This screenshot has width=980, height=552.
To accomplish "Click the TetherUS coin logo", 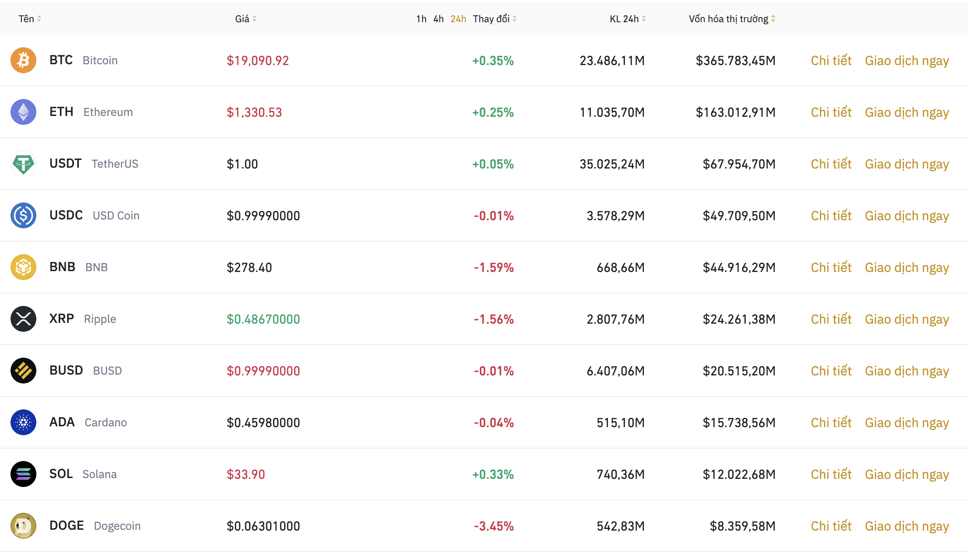I will [x=23, y=164].
